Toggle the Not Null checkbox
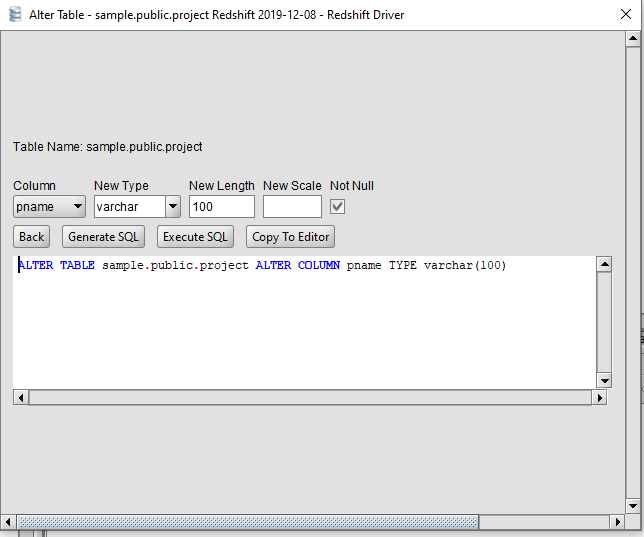The width and height of the screenshot is (644, 537). click(338, 206)
